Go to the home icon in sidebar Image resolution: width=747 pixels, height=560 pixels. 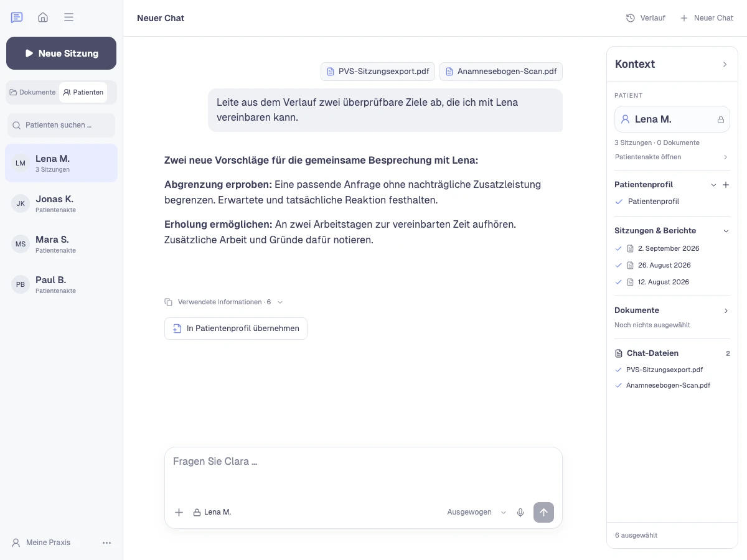(43, 17)
